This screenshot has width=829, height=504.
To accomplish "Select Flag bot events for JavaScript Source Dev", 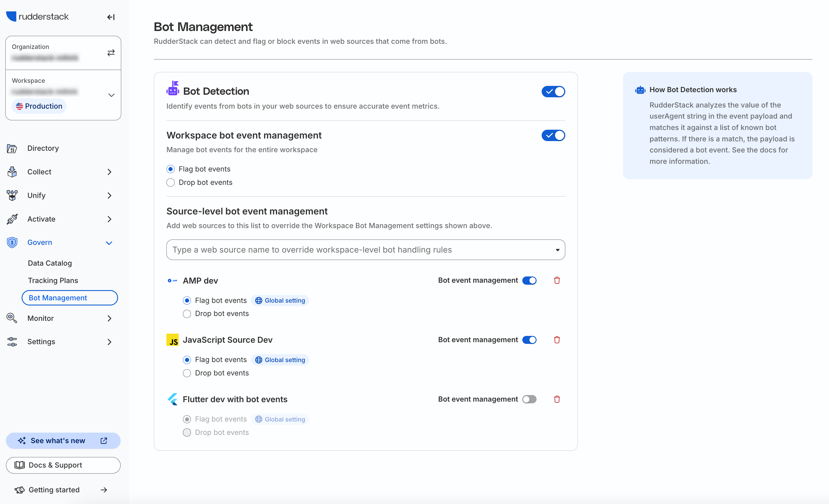I will (x=187, y=360).
